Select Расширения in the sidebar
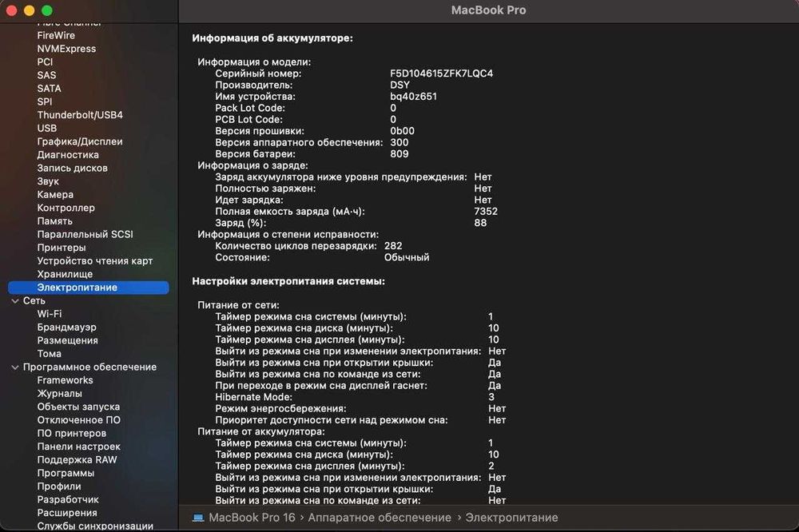 [x=67, y=512]
